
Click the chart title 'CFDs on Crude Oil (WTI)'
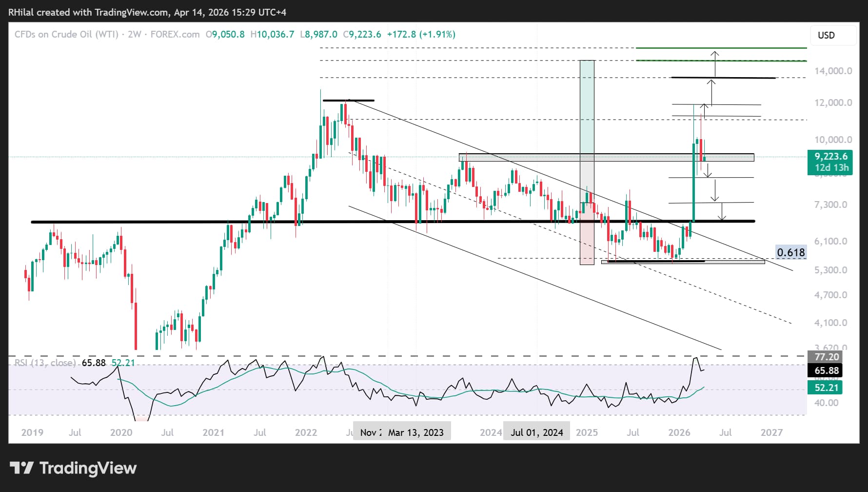coord(66,34)
